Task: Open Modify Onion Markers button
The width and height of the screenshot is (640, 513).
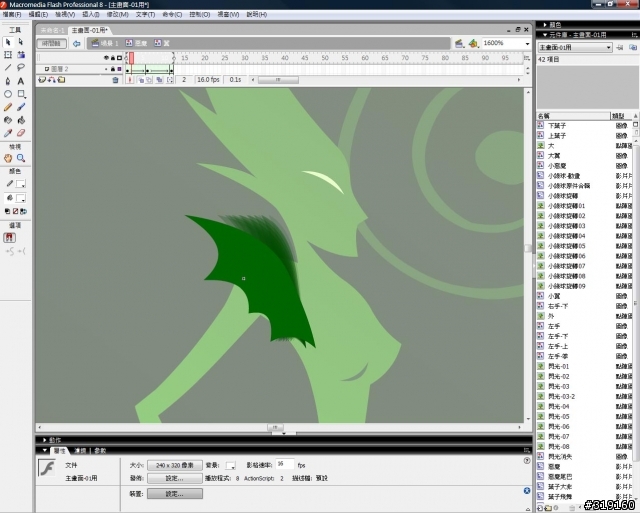Action: [170, 80]
